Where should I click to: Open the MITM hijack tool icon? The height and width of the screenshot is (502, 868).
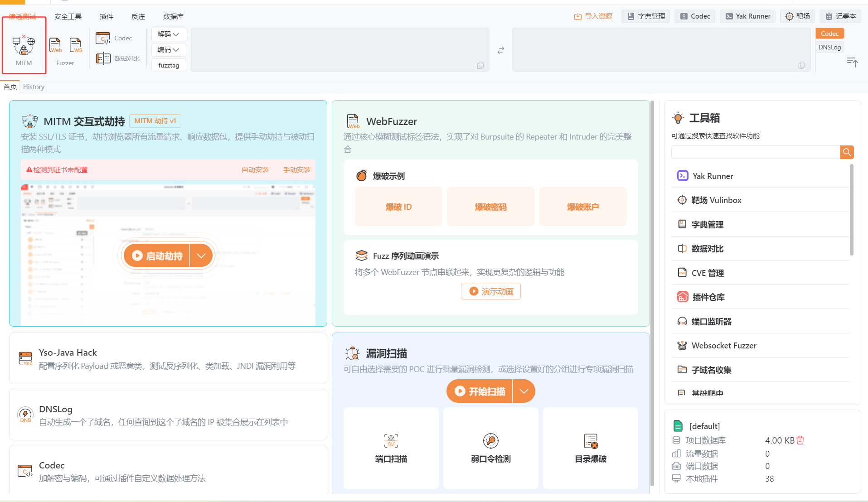pos(24,45)
